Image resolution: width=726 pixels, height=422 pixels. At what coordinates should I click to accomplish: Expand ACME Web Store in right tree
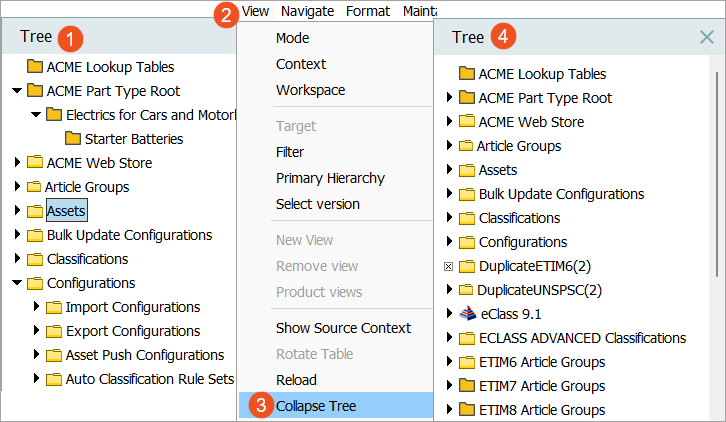click(449, 121)
